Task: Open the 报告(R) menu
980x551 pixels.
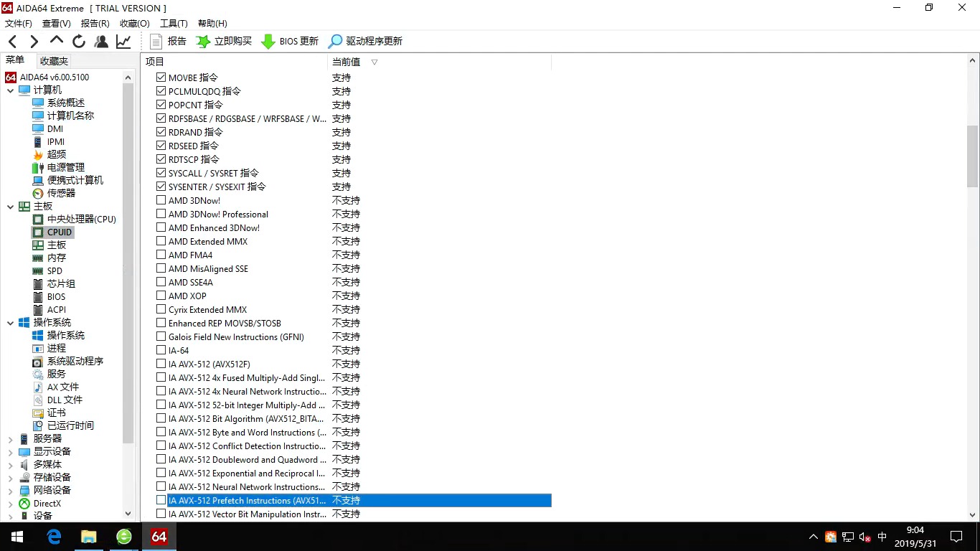Action: tap(95, 24)
